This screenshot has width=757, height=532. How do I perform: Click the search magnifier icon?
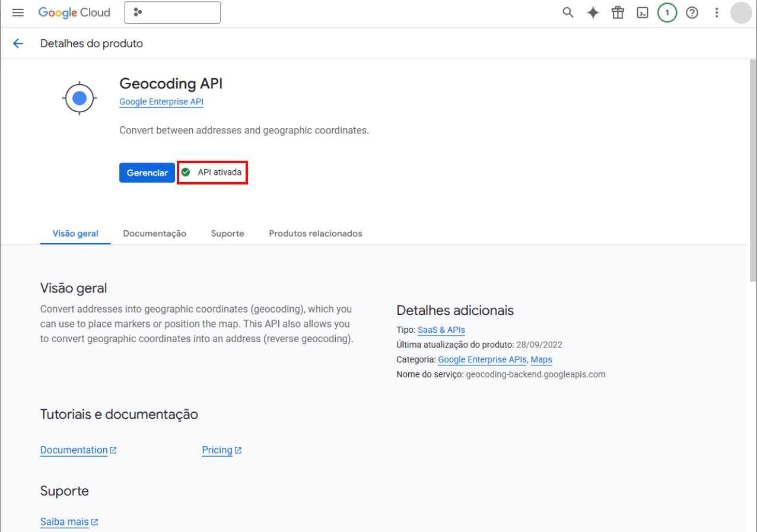(x=568, y=12)
